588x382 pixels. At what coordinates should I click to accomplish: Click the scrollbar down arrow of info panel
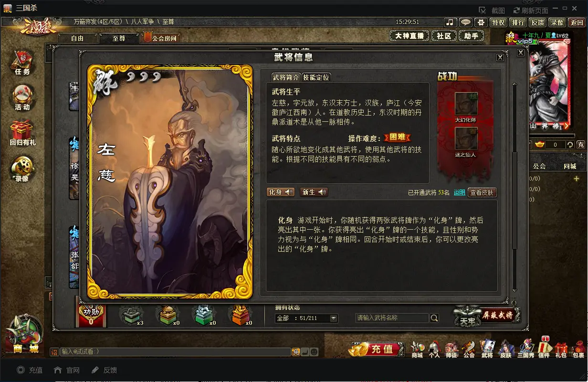[x=514, y=289]
